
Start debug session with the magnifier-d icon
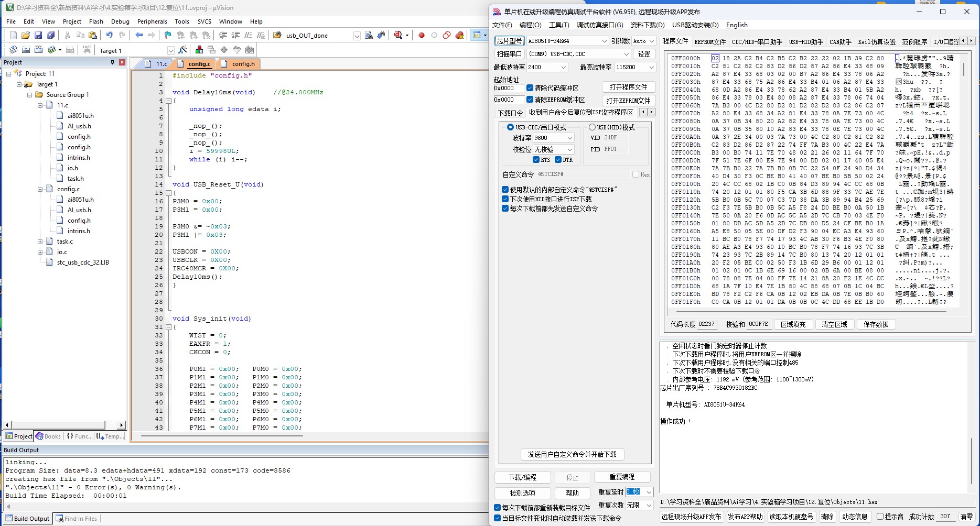point(399,35)
